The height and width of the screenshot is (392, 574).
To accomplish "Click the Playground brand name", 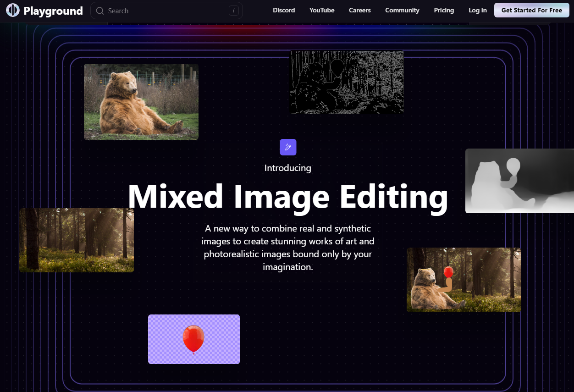I will click(x=53, y=11).
